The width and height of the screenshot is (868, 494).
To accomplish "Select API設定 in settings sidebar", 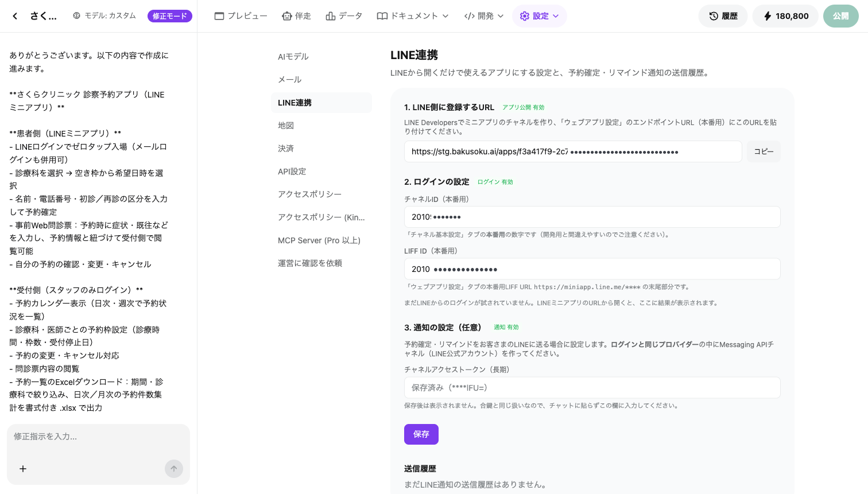I will (x=321, y=172).
